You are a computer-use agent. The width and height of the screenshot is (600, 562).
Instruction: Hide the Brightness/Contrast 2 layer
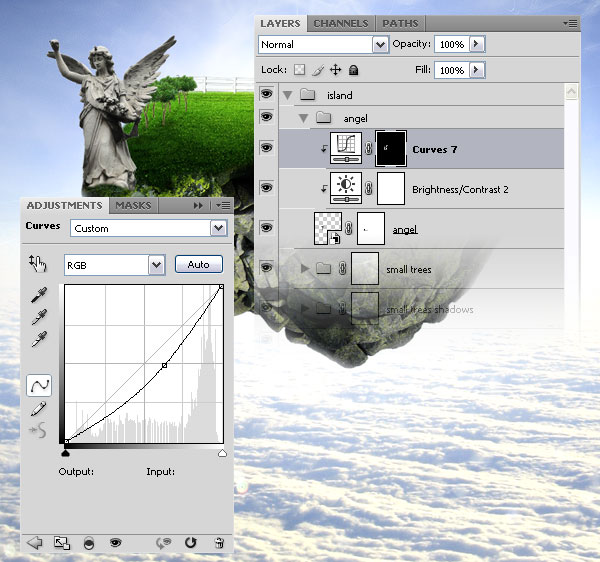(x=267, y=188)
